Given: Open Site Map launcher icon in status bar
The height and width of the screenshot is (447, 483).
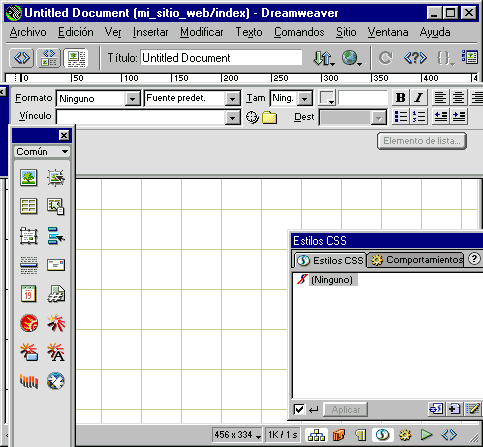Looking at the screenshot, I should tap(316, 435).
